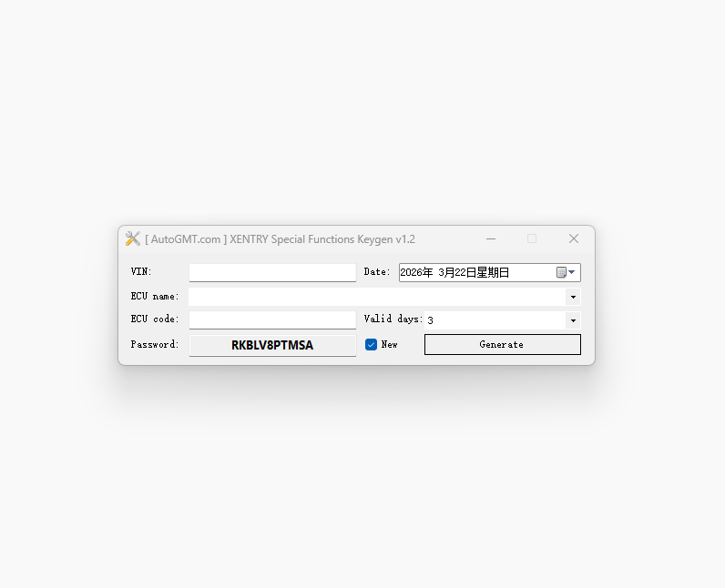Focus the VIN input field

tap(272, 272)
